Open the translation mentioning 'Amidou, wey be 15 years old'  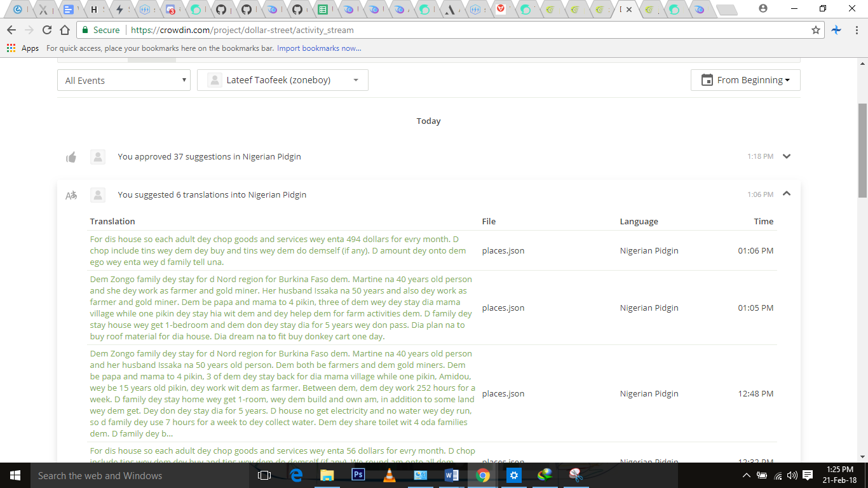click(x=283, y=393)
